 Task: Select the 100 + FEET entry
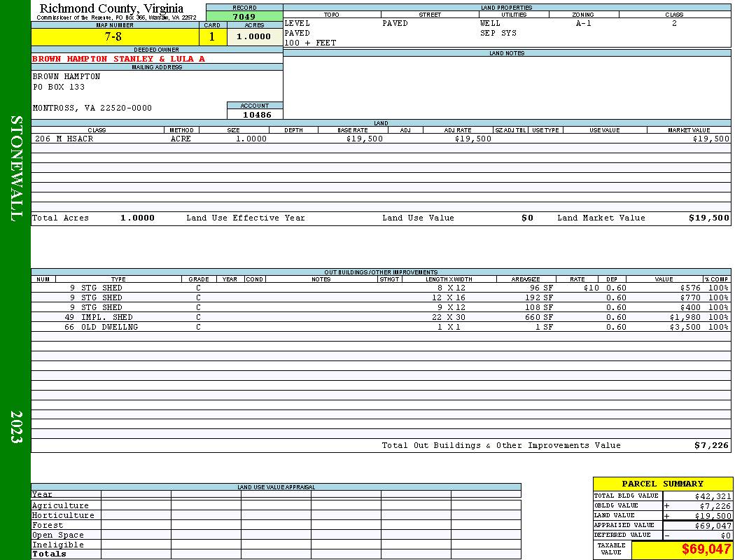point(310,43)
